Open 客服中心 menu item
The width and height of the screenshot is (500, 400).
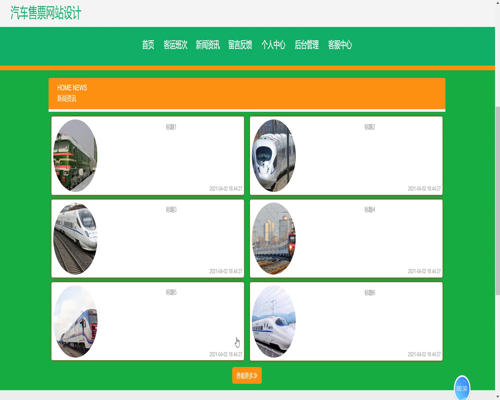[x=340, y=45]
